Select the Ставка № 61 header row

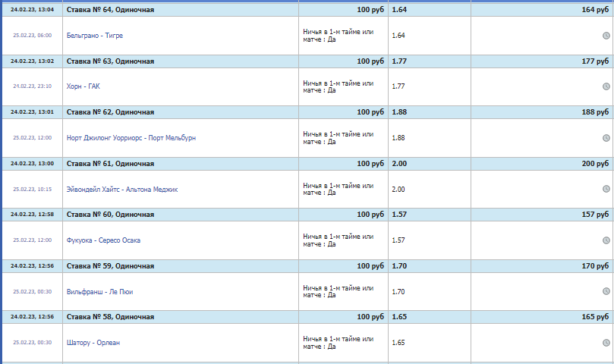coord(111,164)
